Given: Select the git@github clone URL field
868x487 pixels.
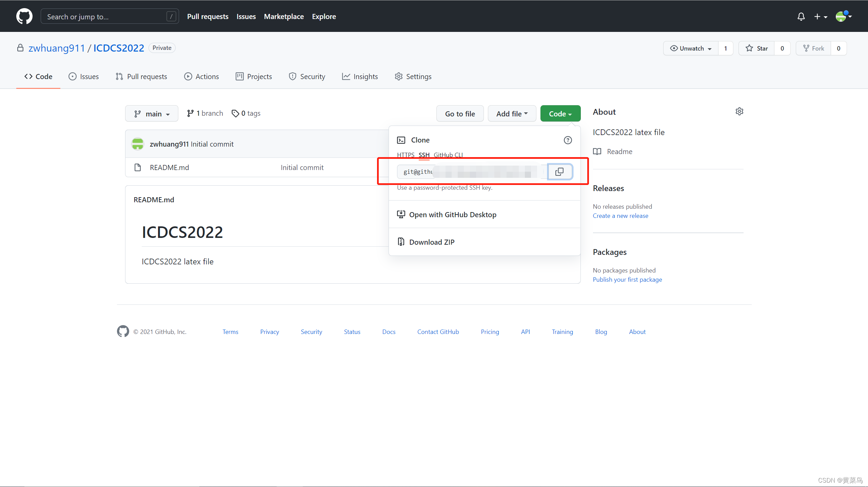Looking at the screenshot, I should pyautogui.click(x=472, y=172).
